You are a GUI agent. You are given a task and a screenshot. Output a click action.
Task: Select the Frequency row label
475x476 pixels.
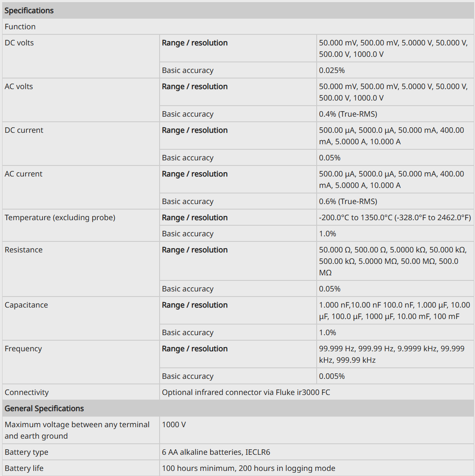23,349
